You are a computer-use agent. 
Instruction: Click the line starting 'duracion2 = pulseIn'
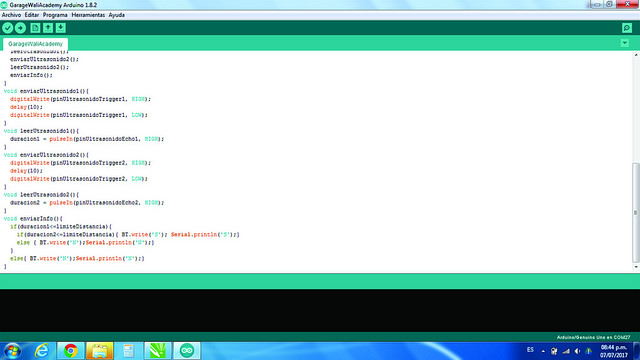point(87,203)
